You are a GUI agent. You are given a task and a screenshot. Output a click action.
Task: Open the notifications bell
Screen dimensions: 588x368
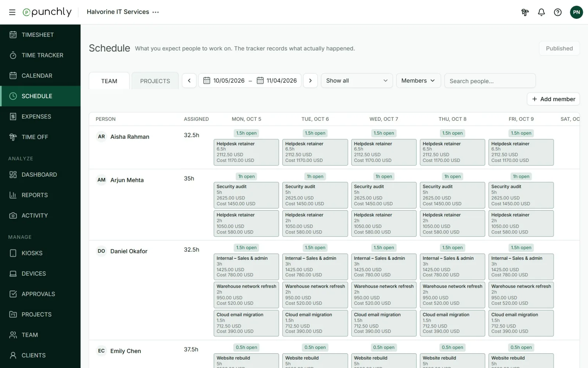click(x=541, y=12)
